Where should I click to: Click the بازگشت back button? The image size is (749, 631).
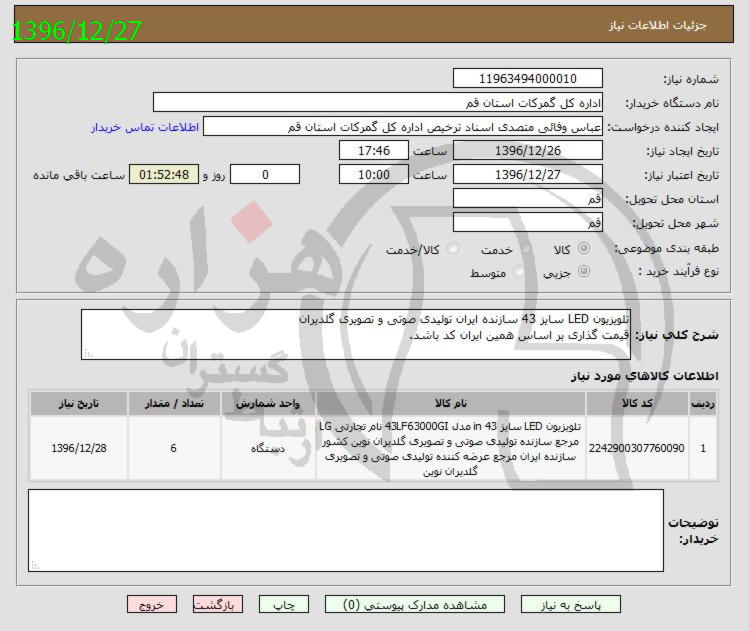point(218,604)
